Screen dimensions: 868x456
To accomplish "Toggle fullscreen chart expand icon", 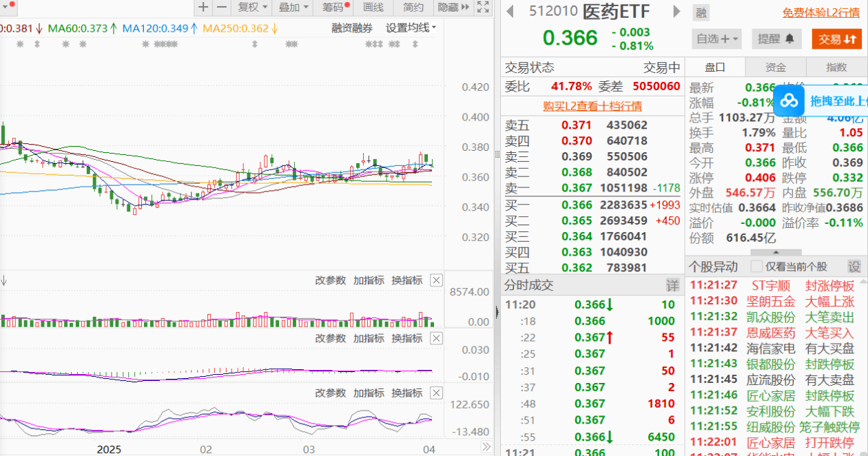I will 483,8.
